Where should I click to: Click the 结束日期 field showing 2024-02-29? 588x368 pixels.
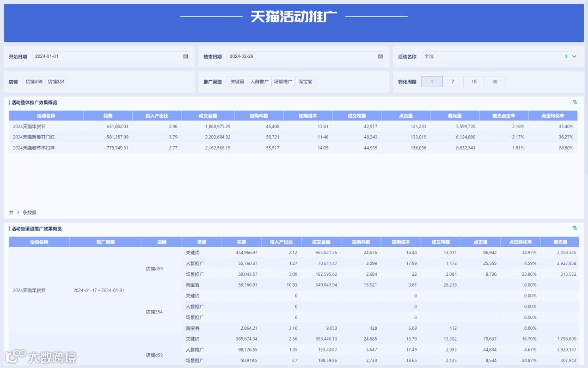pyautogui.click(x=305, y=56)
